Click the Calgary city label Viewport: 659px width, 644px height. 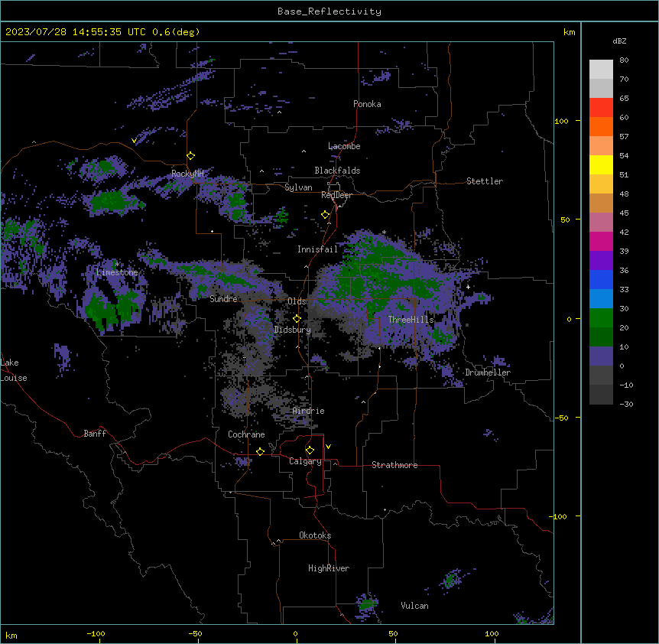(x=305, y=461)
